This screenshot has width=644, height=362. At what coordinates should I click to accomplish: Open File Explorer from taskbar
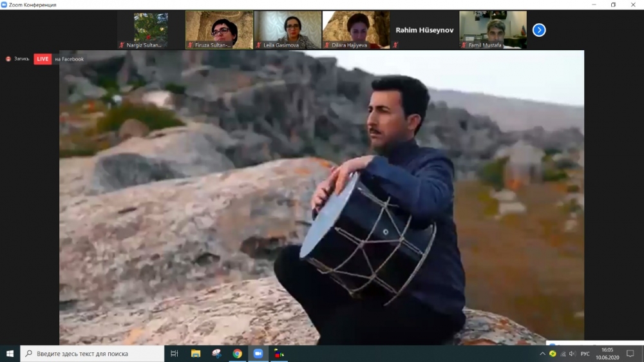coord(196,354)
